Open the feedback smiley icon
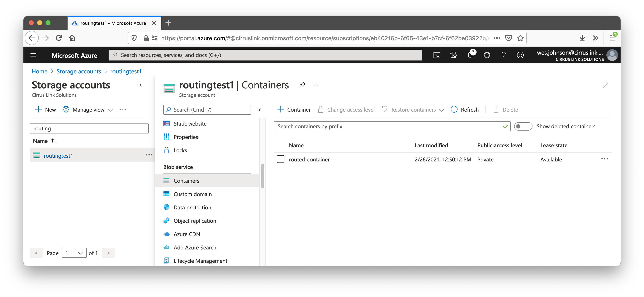The width and height of the screenshot is (644, 297). 520,55
